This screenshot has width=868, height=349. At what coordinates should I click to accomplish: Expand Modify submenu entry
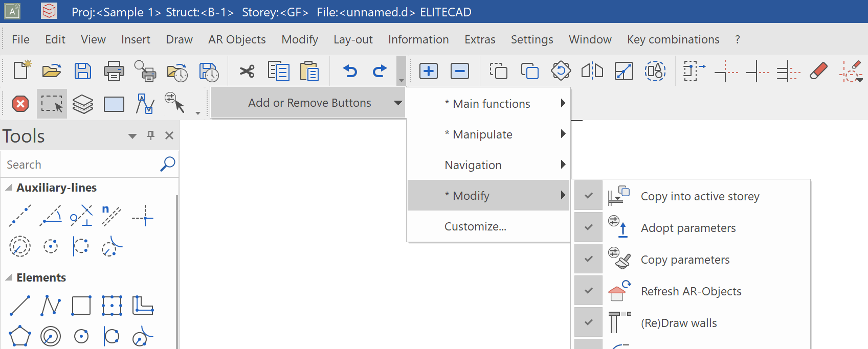[488, 195]
